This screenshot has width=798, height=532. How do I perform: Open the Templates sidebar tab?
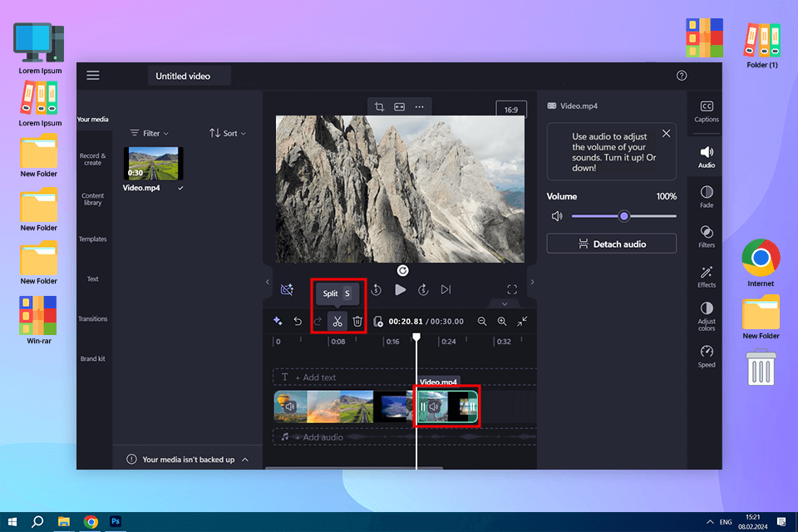[92, 239]
